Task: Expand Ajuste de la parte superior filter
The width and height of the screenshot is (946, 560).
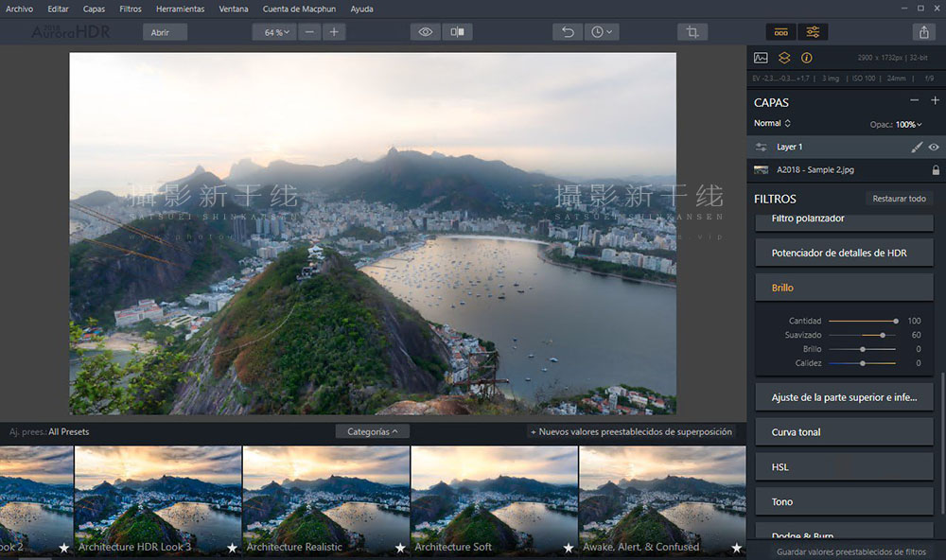Action: pyautogui.click(x=844, y=397)
